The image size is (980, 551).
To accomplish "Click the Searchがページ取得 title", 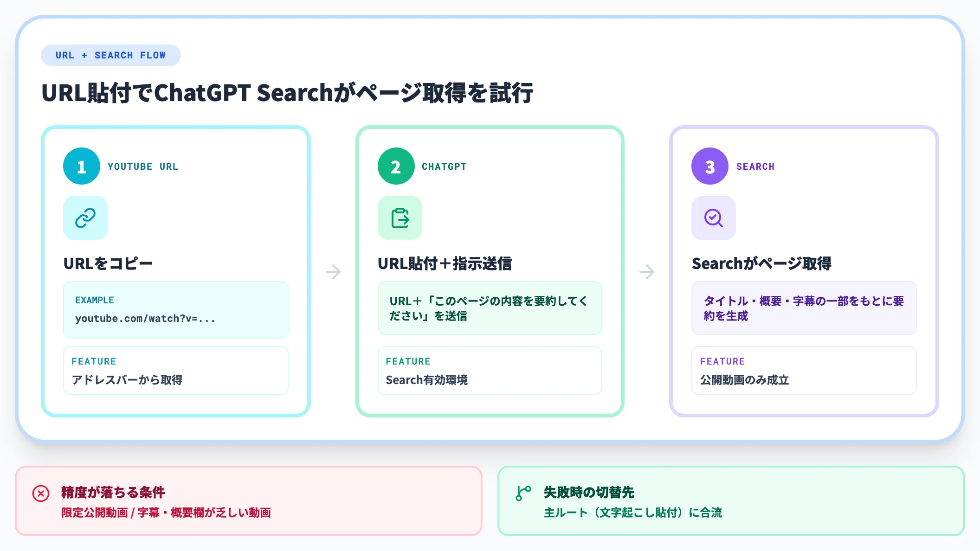I will pos(761,263).
